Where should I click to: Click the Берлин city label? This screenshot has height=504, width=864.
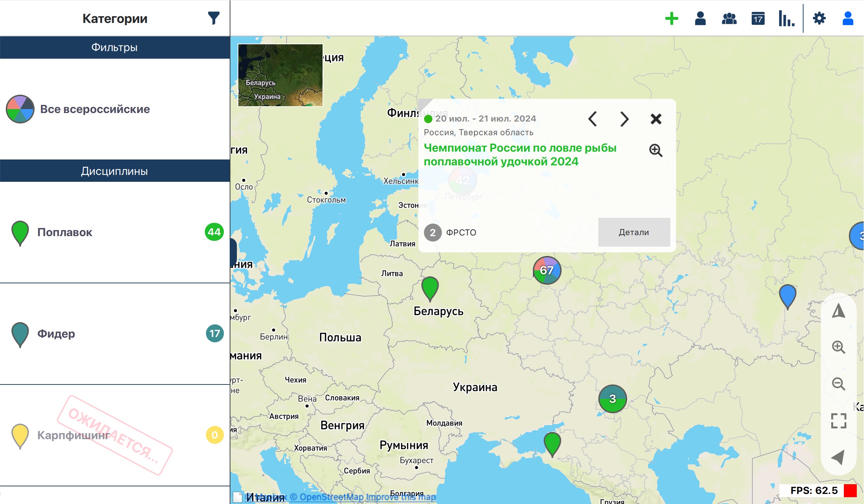point(274,337)
